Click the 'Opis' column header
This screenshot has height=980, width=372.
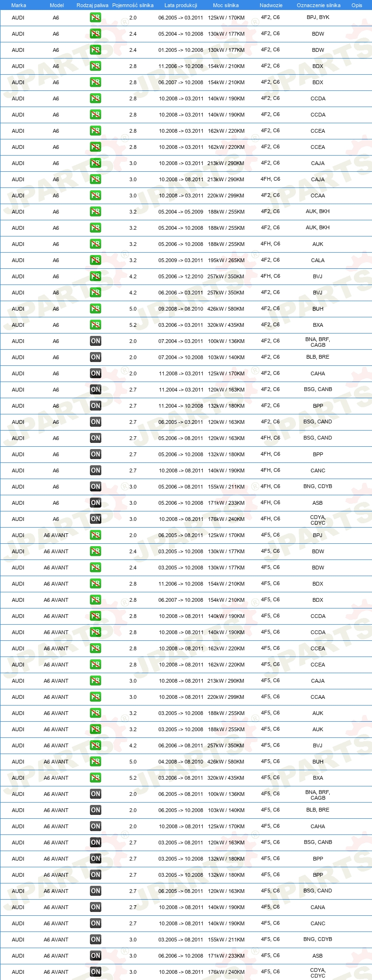pyautogui.click(x=357, y=5)
